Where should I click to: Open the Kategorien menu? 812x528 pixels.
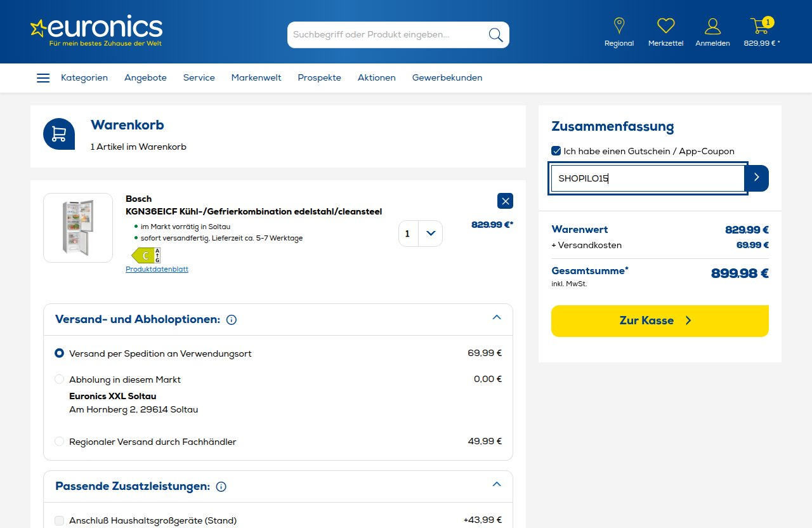click(84, 77)
